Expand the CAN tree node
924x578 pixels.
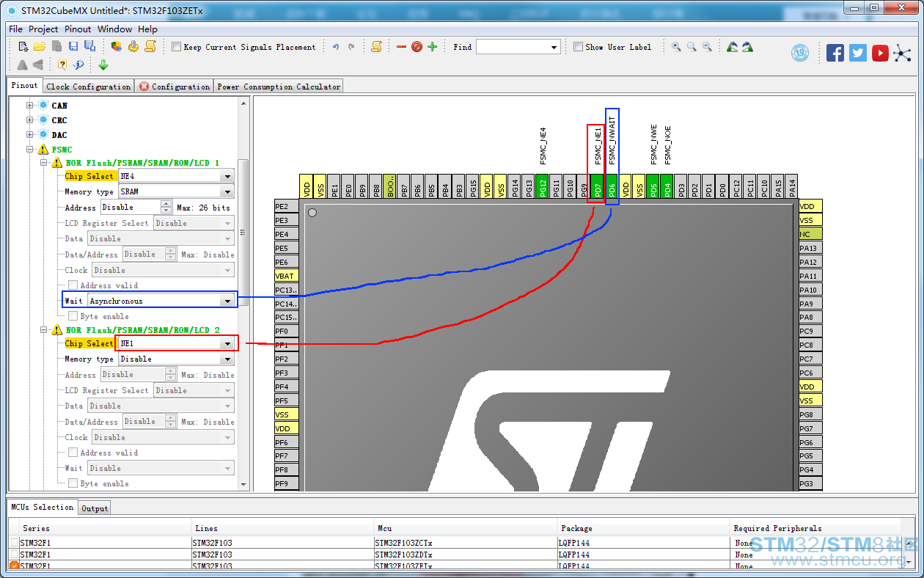[x=30, y=106]
